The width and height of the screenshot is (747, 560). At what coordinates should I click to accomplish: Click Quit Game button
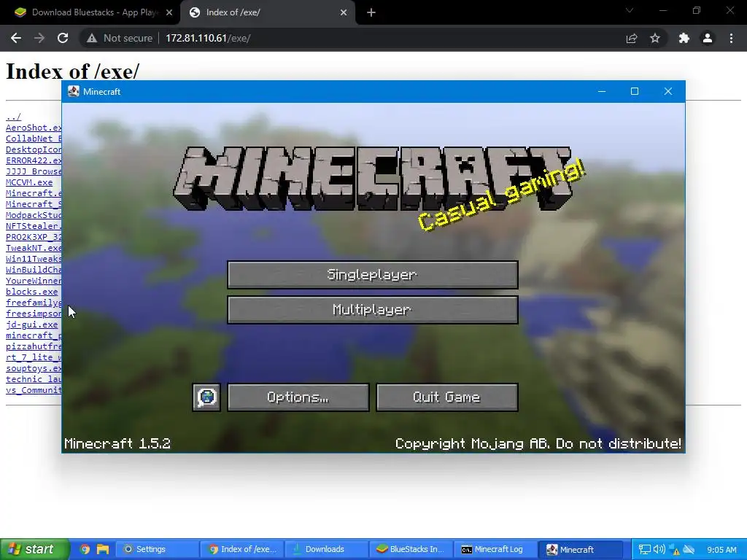click(x=447, y=397)
